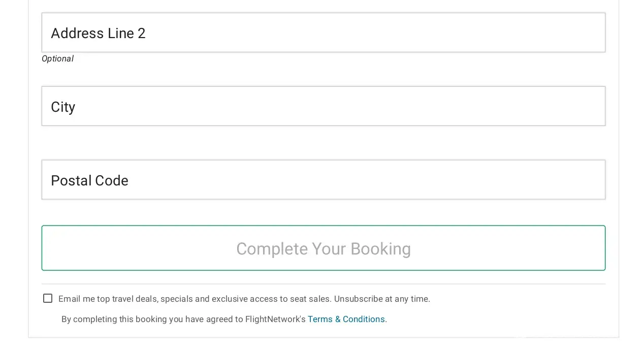Click the 'Address Line 2' placeholder text
Screen dimensions: 644x349
coord(98,34)
